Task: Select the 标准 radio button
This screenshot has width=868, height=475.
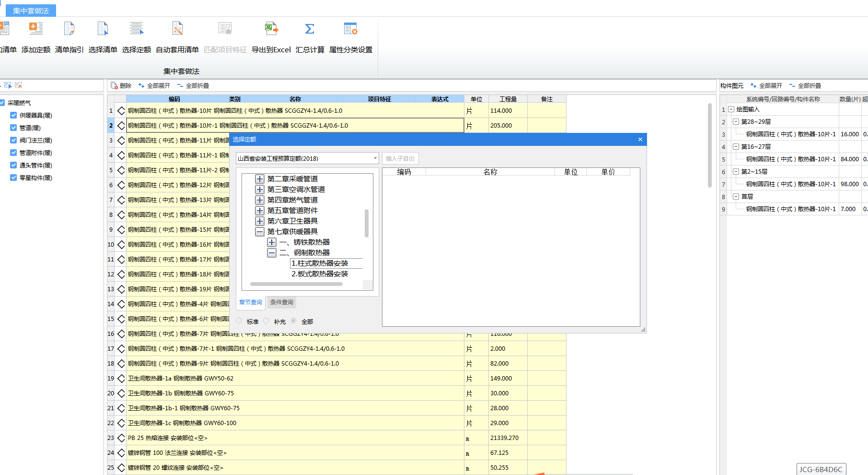Action: [x=239, y=321]
